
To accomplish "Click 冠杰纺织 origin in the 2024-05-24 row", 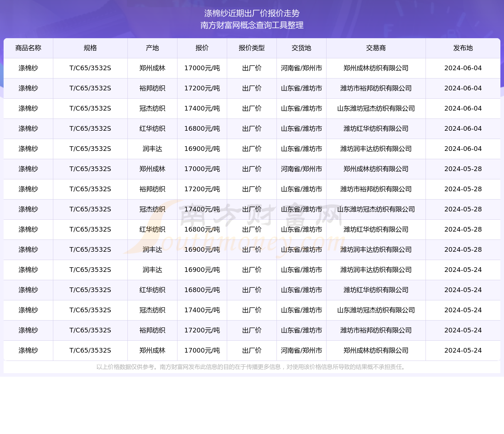I will coord(152,310).
